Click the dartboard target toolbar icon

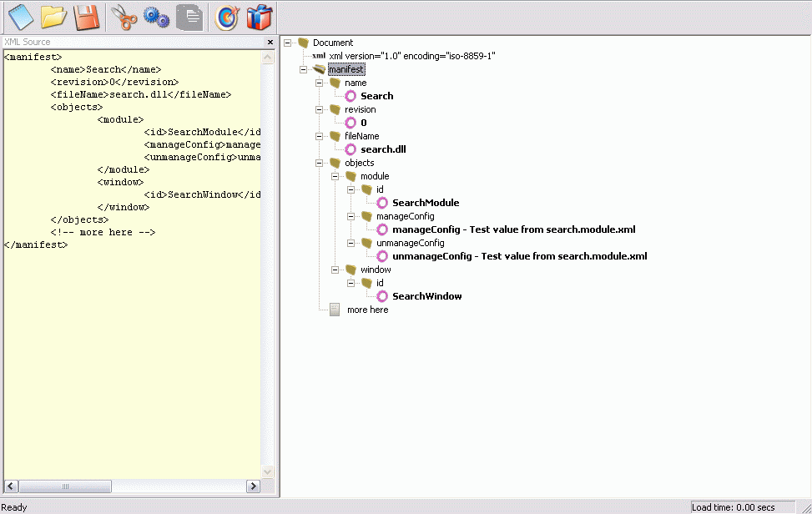(x=225, y=17)
